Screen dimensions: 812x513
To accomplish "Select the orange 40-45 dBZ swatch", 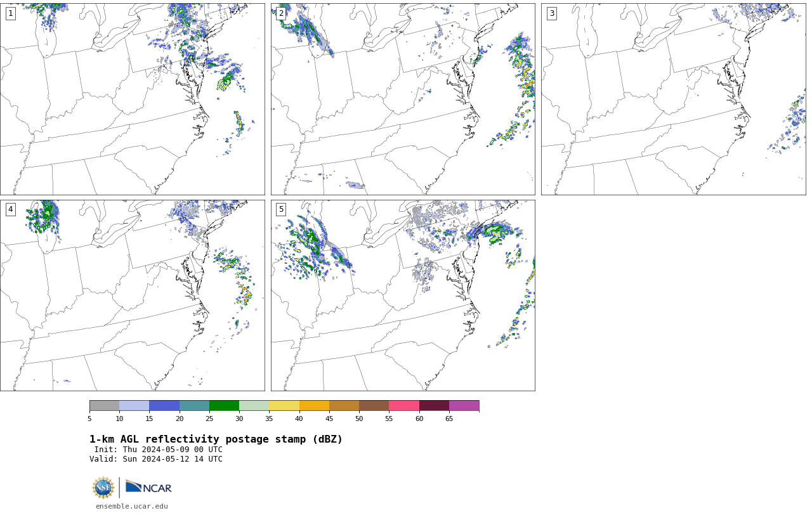I will (314, 406).
